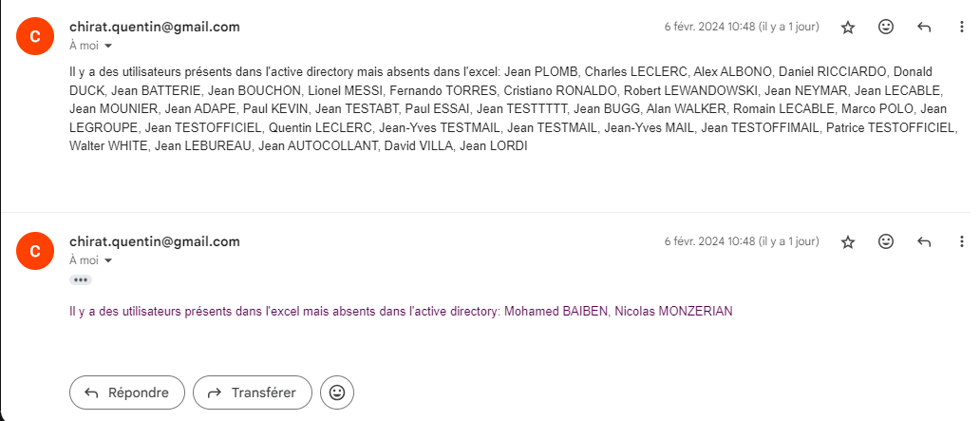The height and width of the screenshot is (421, 980).
Task: Click the Transférer button
Action: pos(252,392)
